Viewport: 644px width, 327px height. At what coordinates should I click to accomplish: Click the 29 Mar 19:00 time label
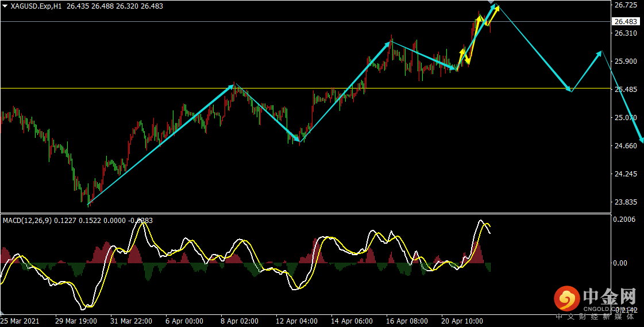point(75,321)
